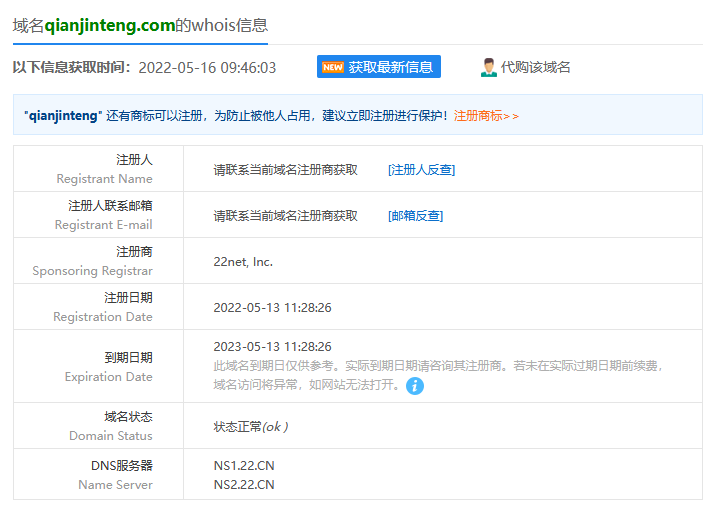This screenshot has height=505, width=714.
Task: Click the [邮箱反查] link
Action: 415,216
